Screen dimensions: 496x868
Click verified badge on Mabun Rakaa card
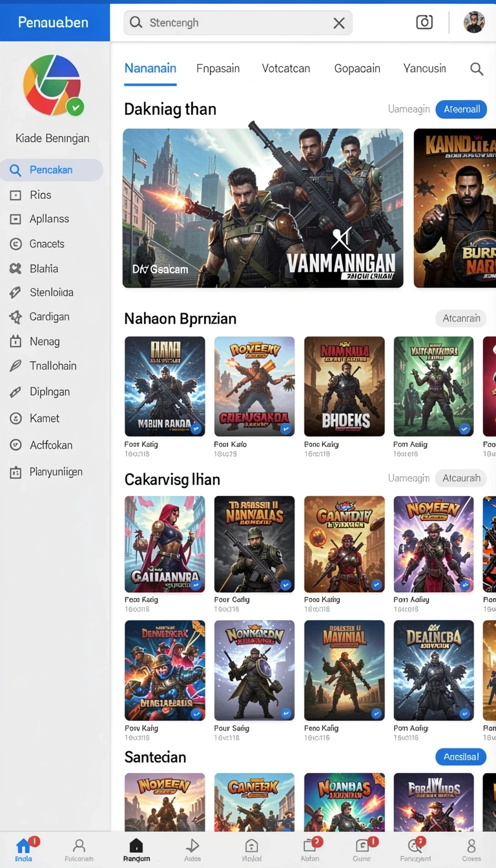pos(196,428)
